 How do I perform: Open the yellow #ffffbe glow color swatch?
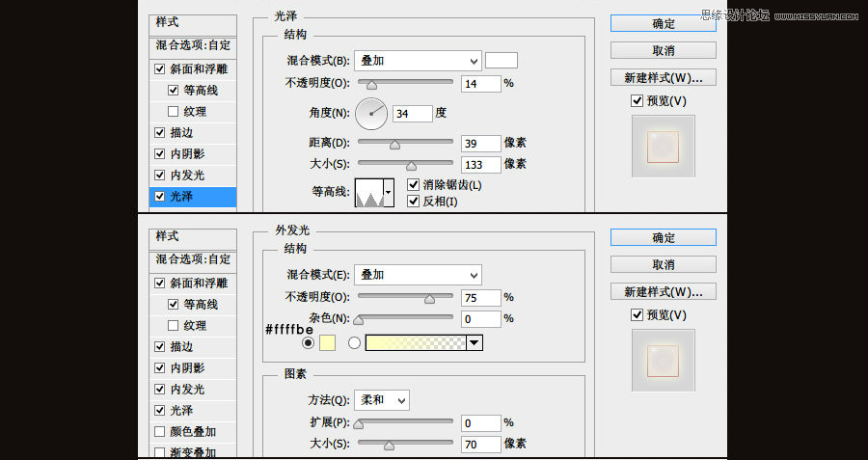[x=327, y=342]
